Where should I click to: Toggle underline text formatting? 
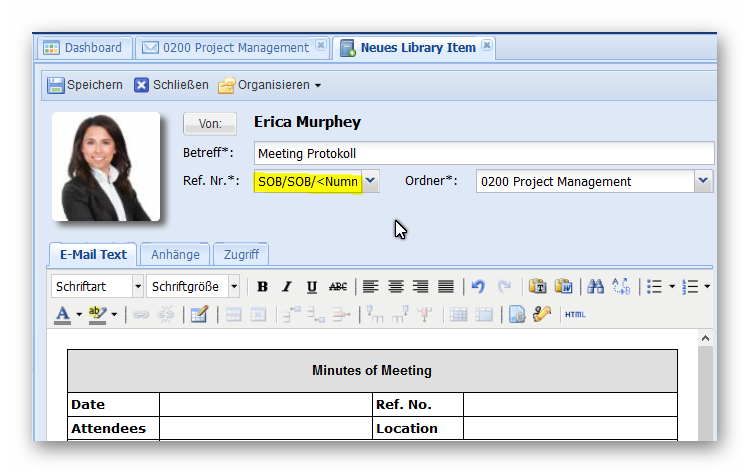[312, 287]
